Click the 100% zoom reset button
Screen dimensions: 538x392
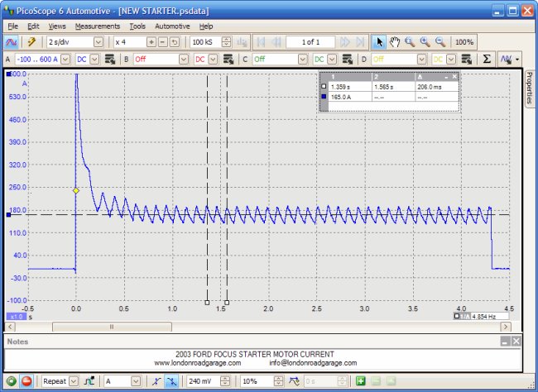pyautogui.click(x=464, y=41)
